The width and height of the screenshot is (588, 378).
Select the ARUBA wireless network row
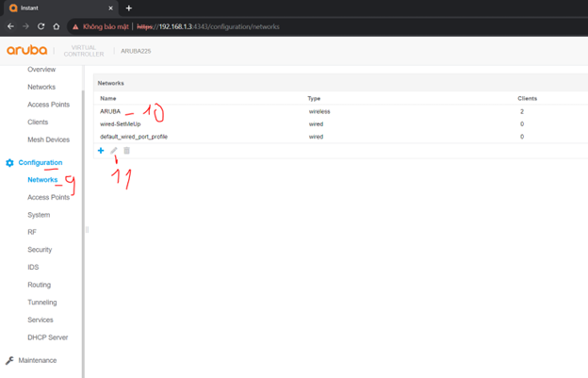click(110, 111)
